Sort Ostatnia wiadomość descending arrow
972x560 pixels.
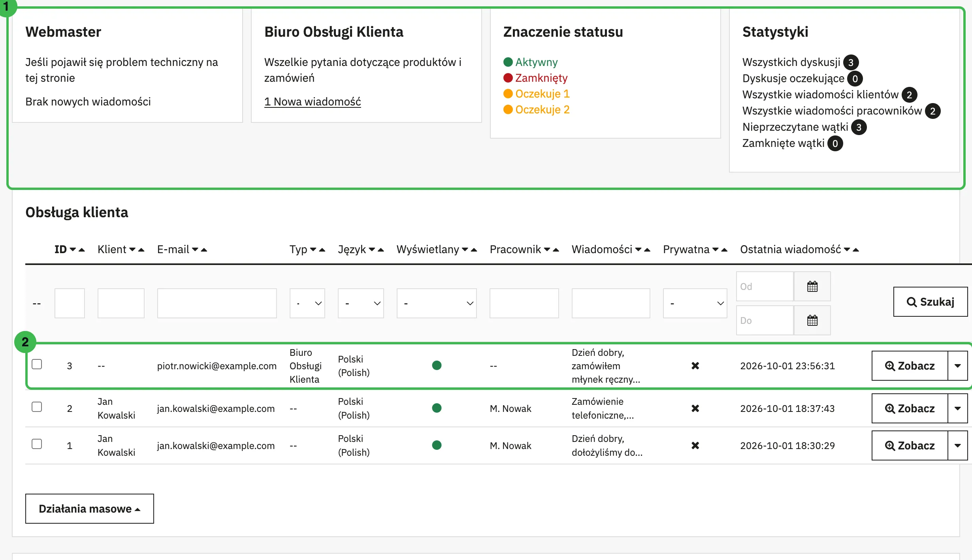tap(847, 250)
